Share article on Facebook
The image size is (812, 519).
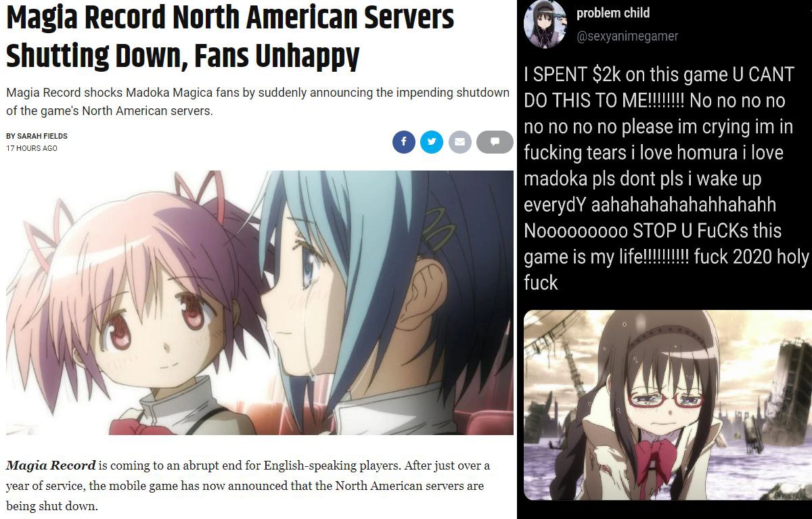coord(403,142)
